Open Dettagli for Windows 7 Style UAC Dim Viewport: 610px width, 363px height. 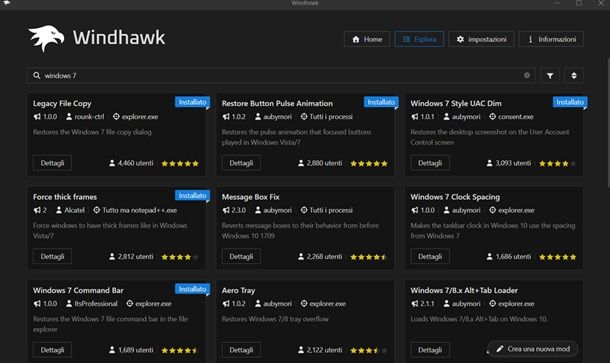(x=430, y=163)
